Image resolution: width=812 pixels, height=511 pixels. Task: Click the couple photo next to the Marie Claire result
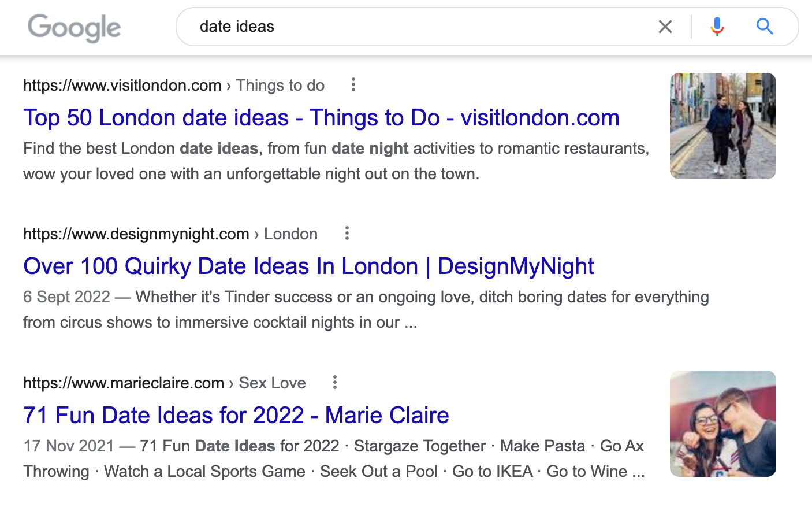click(x=722, y=424)
